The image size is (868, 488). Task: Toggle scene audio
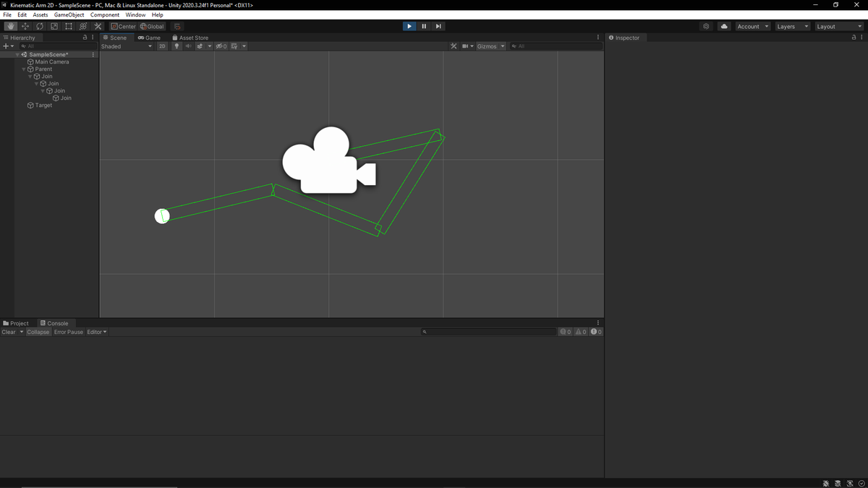[188, 46]
